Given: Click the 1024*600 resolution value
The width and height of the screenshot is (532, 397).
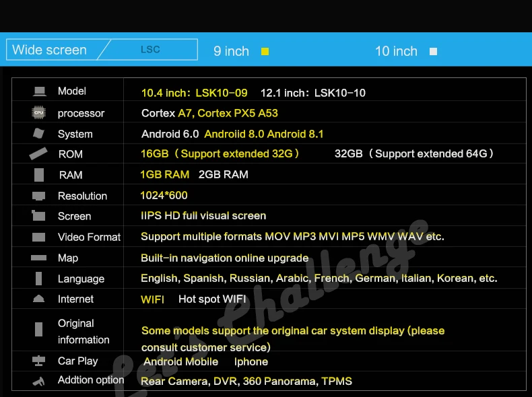Looking at the screenshot, I should pos(164,195).
